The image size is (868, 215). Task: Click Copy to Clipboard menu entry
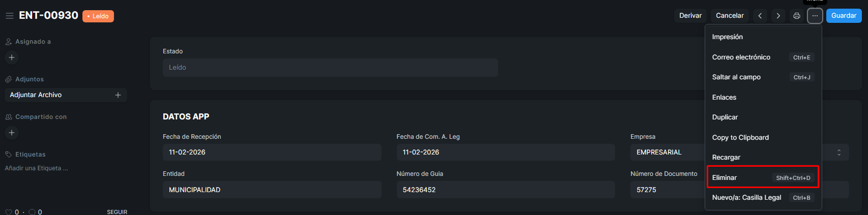[740, 138]
